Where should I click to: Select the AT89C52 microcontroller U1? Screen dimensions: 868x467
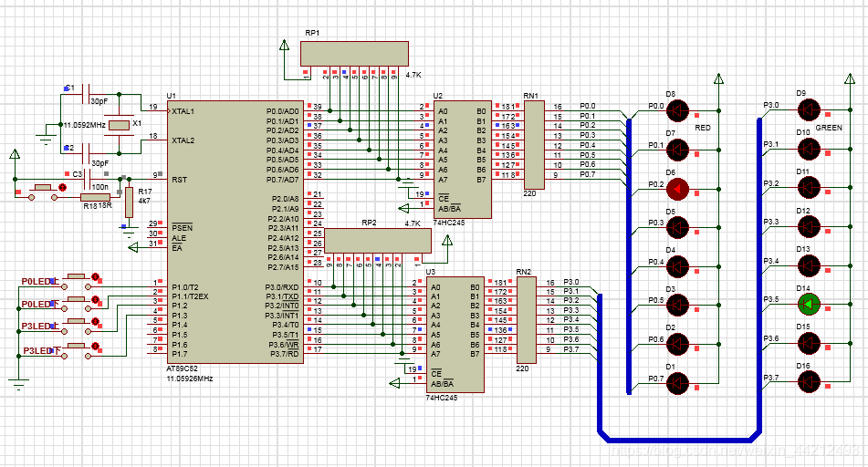(235, 228)
